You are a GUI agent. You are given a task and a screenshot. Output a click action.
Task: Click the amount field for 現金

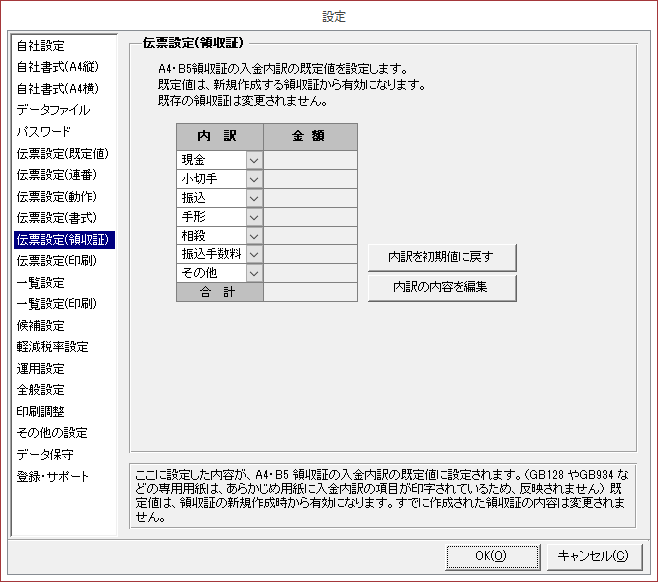(311, 160)
